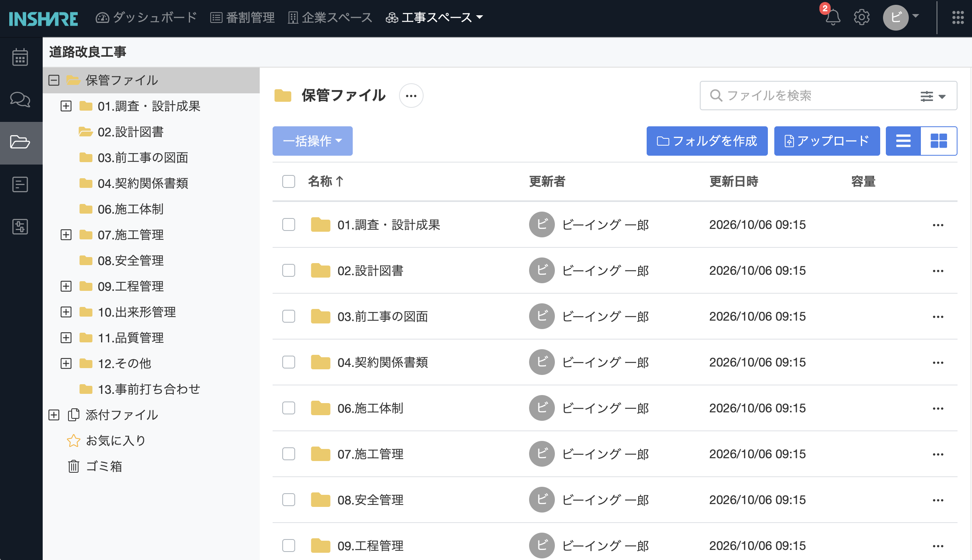Viewport: 972px width, 560px height.
Task: Open notifications bell with badge 2
Action: [832, 17]
